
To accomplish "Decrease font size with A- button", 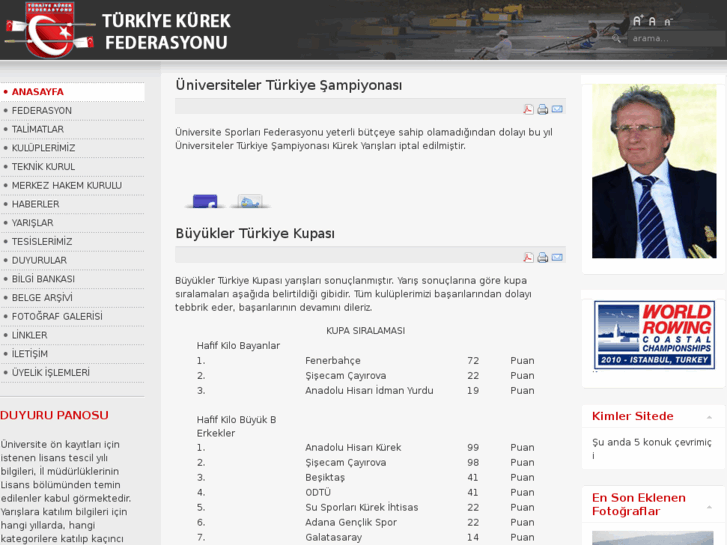I will 668,22.
